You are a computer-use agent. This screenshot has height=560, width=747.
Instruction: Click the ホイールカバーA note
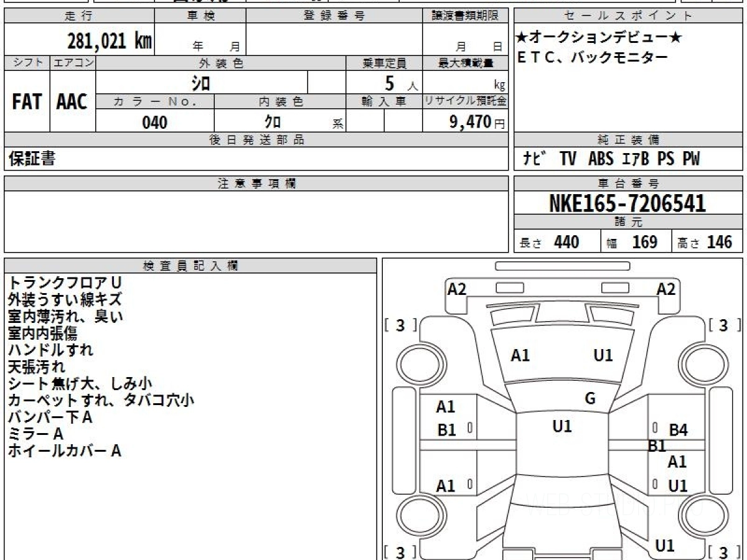point(64,451)
